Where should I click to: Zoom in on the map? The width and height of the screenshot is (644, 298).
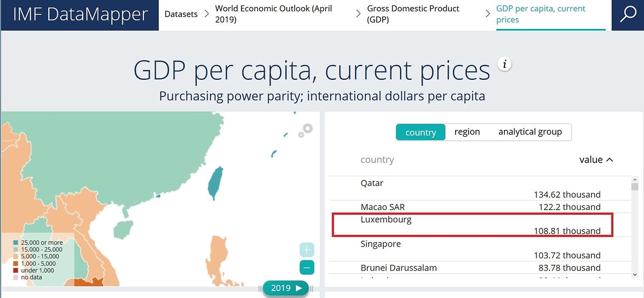307,250
